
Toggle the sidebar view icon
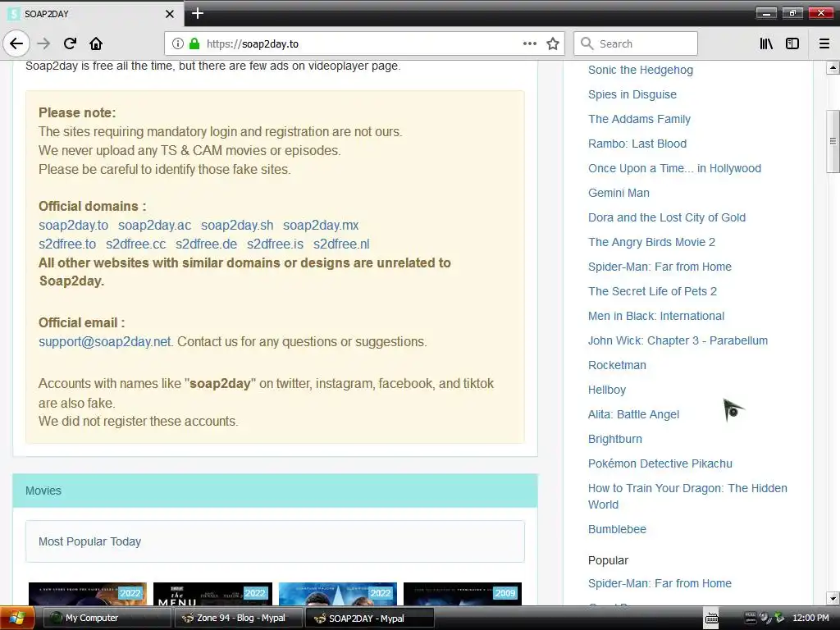[792, 43]
